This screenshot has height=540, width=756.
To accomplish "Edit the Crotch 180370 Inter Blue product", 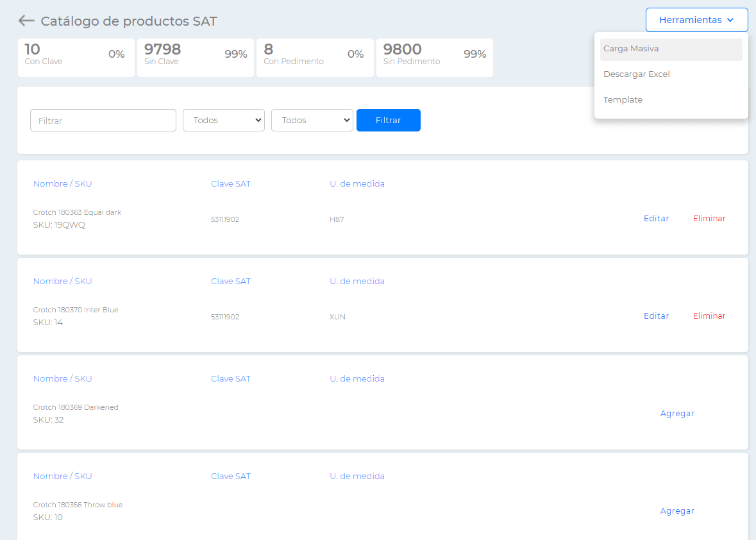I will (656, 316).
